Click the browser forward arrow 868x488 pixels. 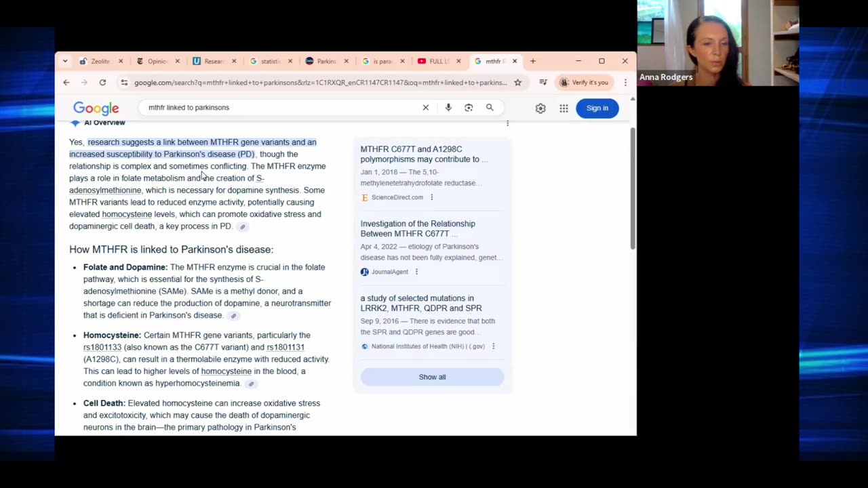click(x=84, y=83)
